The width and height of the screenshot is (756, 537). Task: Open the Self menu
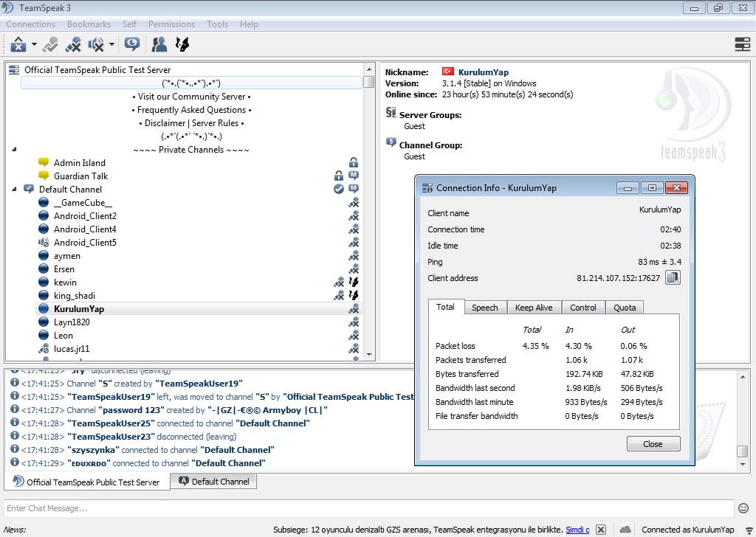point(129,24)
